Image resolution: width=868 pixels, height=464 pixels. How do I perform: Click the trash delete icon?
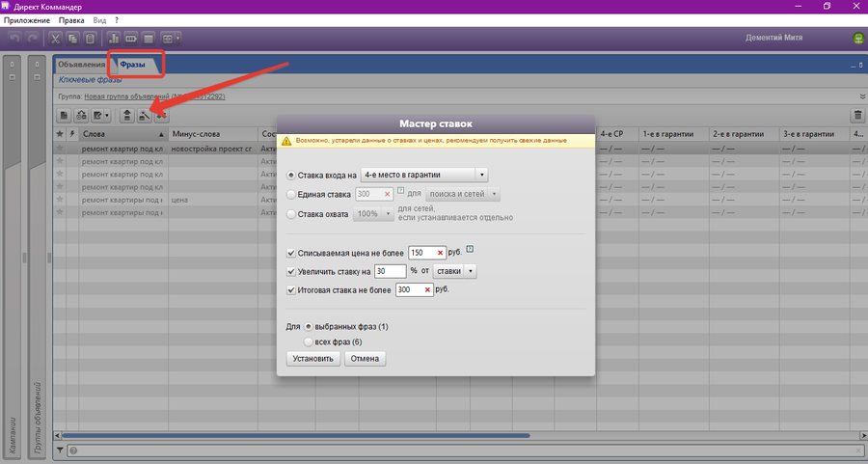pos(857,116)
